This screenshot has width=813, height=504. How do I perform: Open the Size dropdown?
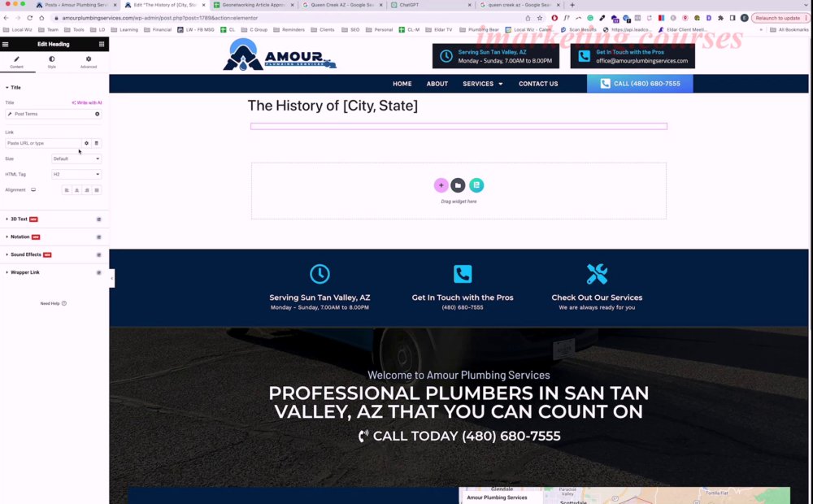(x=76, y=159)
